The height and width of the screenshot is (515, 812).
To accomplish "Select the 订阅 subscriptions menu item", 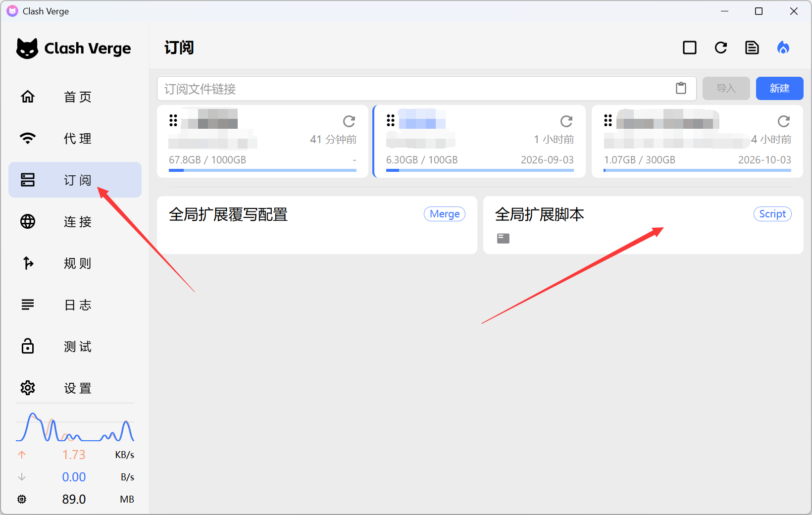I will click(x=75, y=180).
